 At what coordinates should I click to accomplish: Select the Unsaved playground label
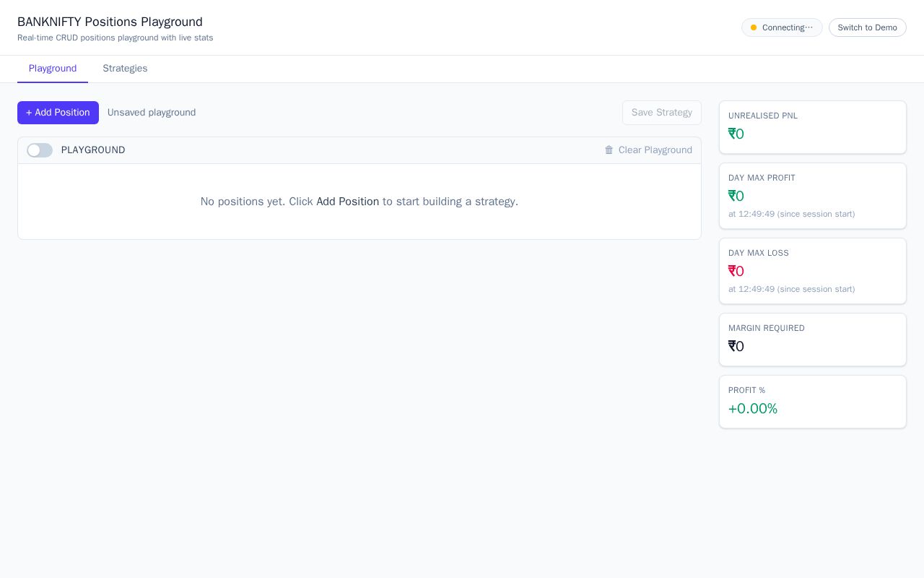tap(152, 113)
